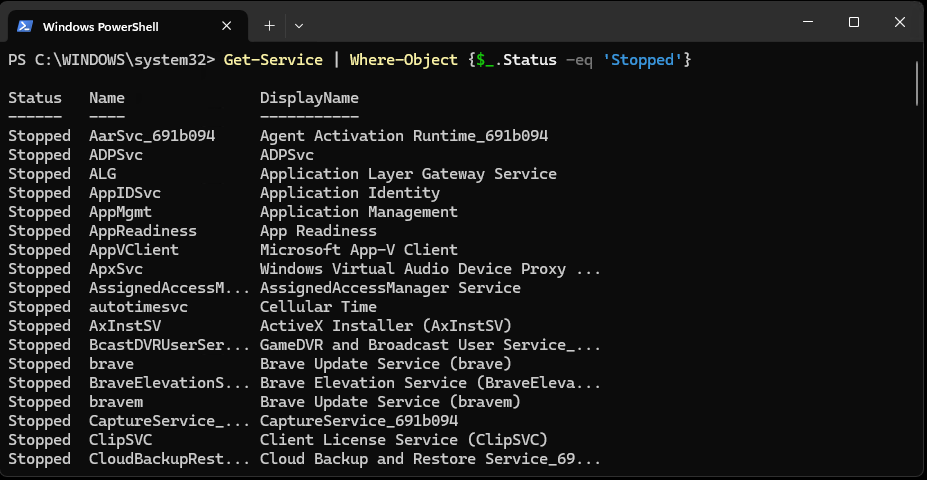Click the CaptureService_... service name
Viewport: 927px width, 480px height.
[x=170, y=421]
